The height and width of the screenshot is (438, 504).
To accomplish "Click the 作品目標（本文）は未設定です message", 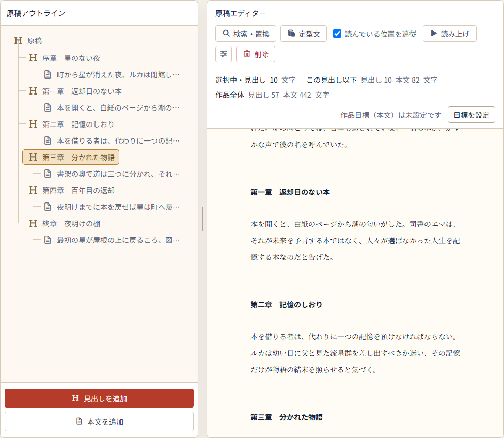I will (x=391, y=115).
